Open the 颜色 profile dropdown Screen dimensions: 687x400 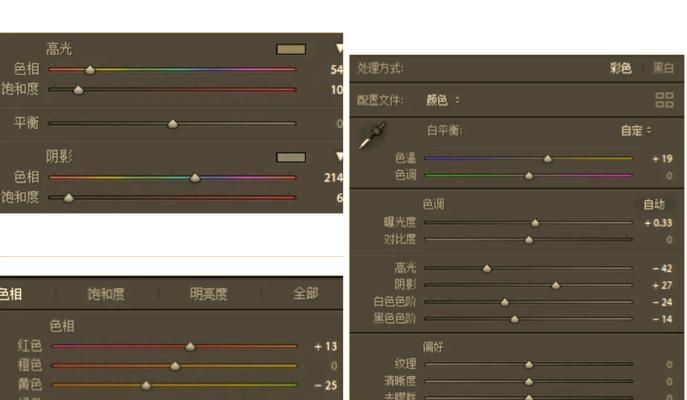click(x=443, y=100)
